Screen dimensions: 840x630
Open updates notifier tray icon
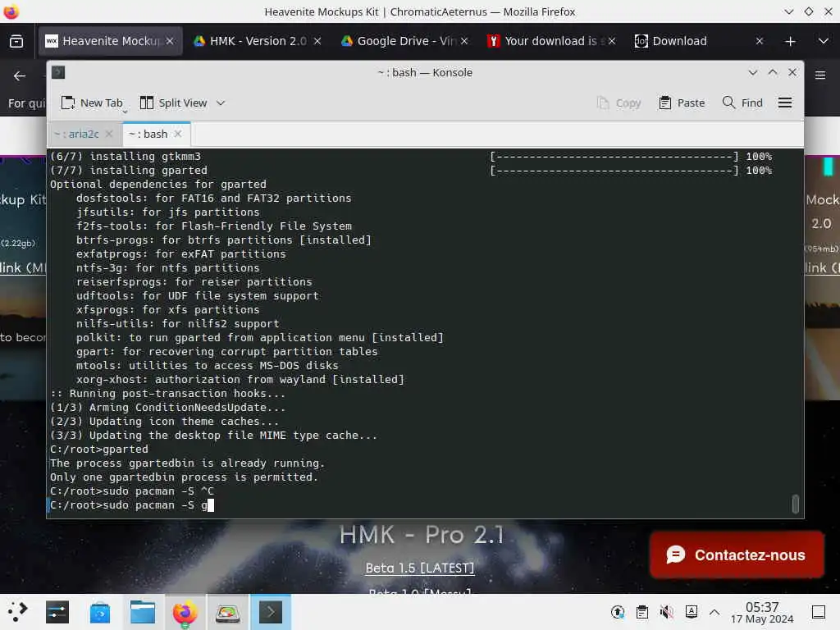617,612
